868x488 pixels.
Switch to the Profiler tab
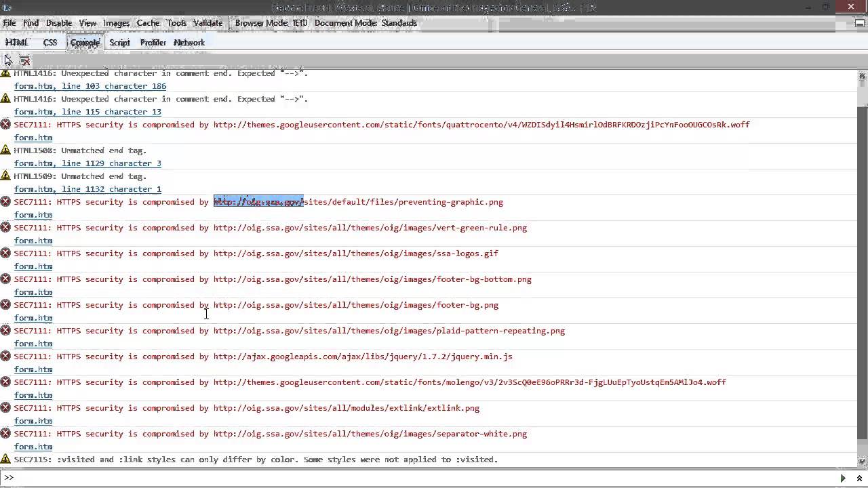click(x=153, y=43)
